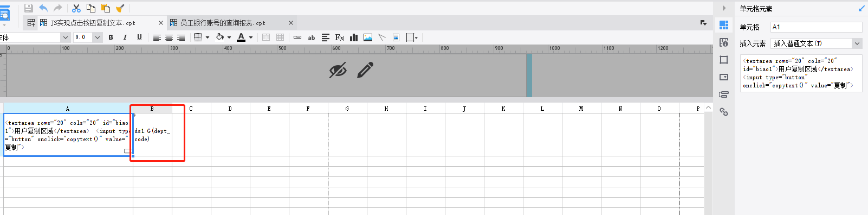Screen dimensions: 868x215
Task: Select cell A1 containing textarea code
Action: [68, 135]
